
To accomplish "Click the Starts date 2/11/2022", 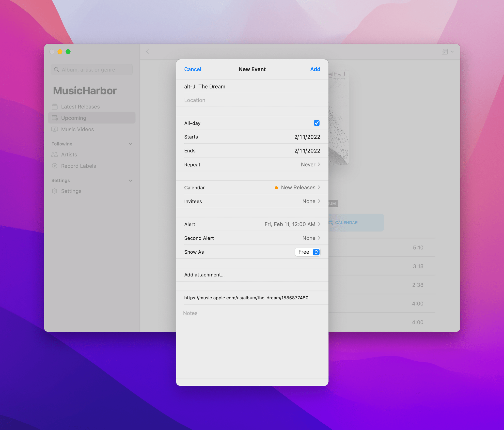I will (x=307, y=137).
